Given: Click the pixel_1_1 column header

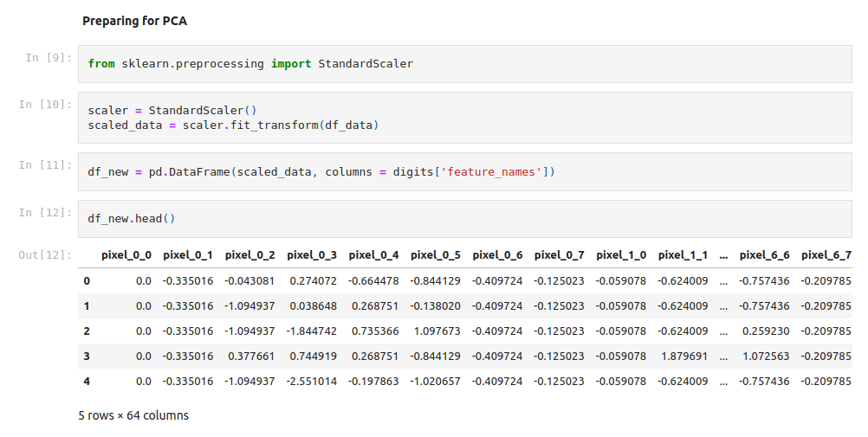Looking at the screenshot, I should pyautogui.click(x=683, y=255).
